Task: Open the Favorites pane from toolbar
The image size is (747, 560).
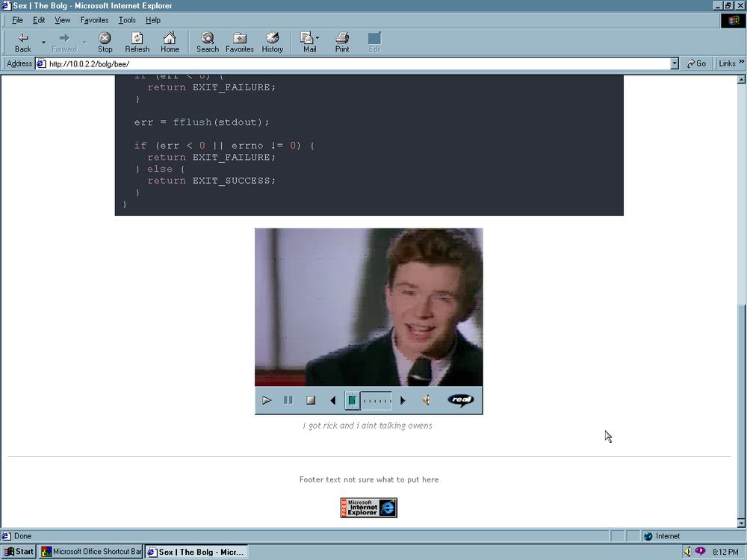Action: [240, 43]
